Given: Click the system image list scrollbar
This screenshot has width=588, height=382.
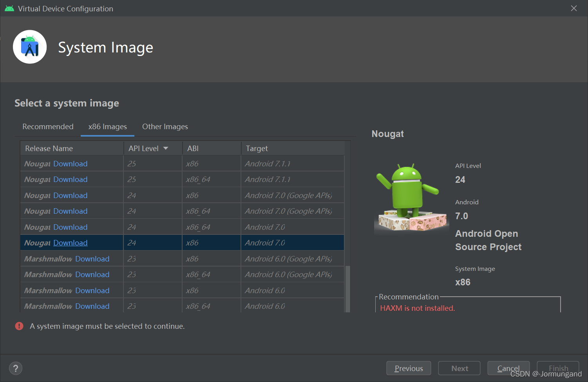Looking at the screenshot, I should 347,289.
